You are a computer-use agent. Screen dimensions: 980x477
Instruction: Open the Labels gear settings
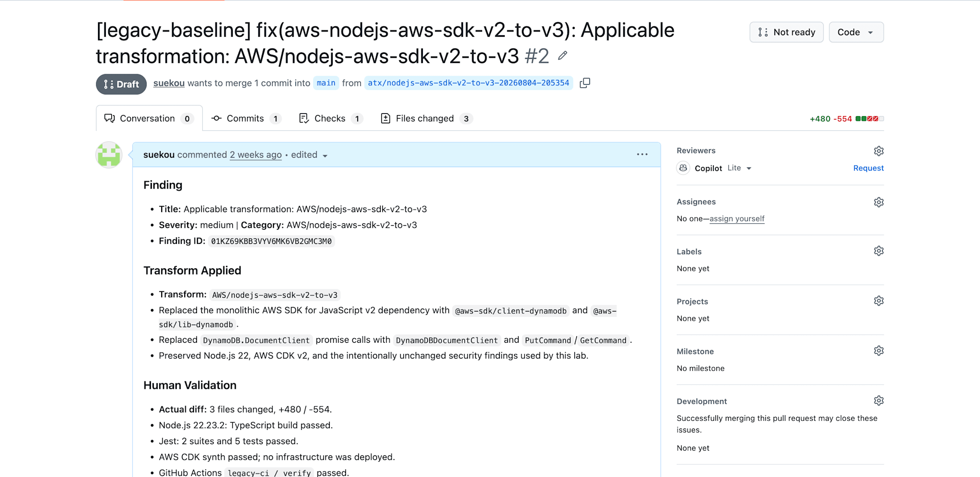tap(879, 251)
